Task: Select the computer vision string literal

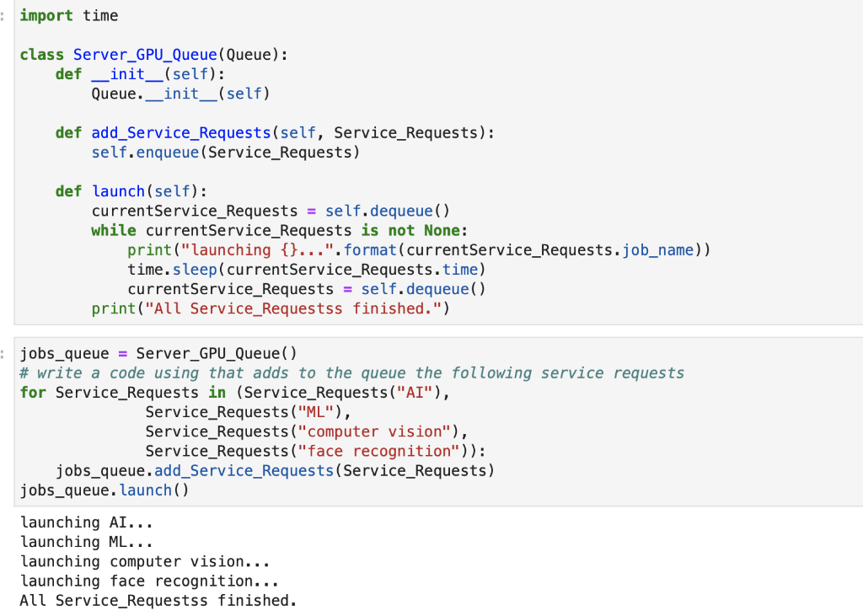Action: click(x=373, y=431)
